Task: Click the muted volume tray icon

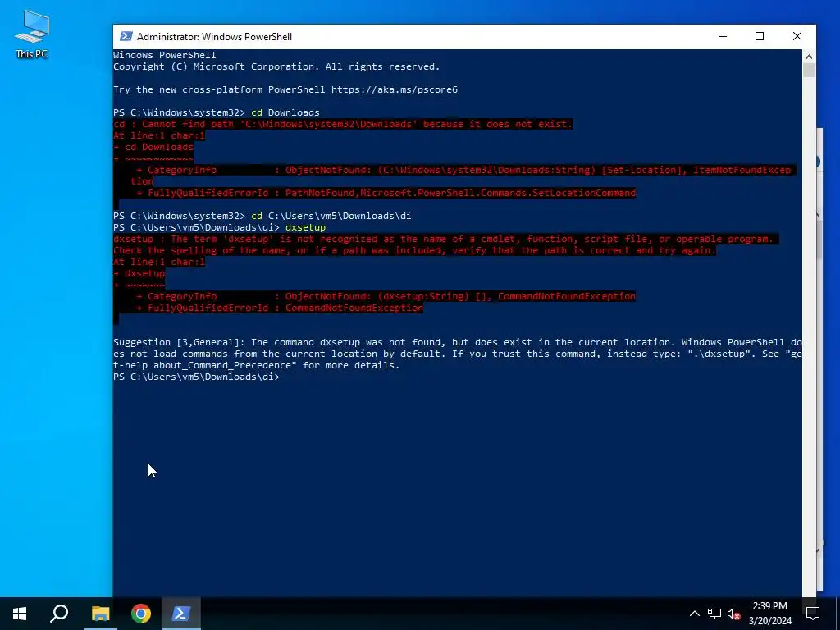Action: pos(734,614)
